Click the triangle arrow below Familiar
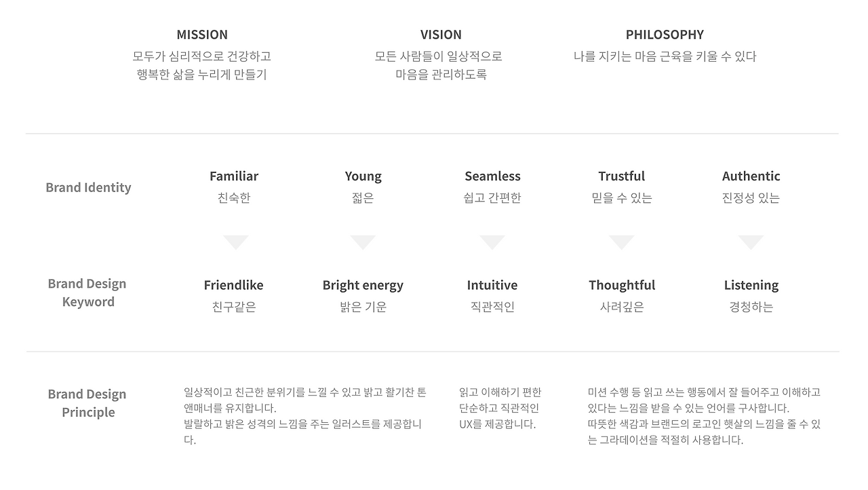868x490 pixels. (236, 242)
